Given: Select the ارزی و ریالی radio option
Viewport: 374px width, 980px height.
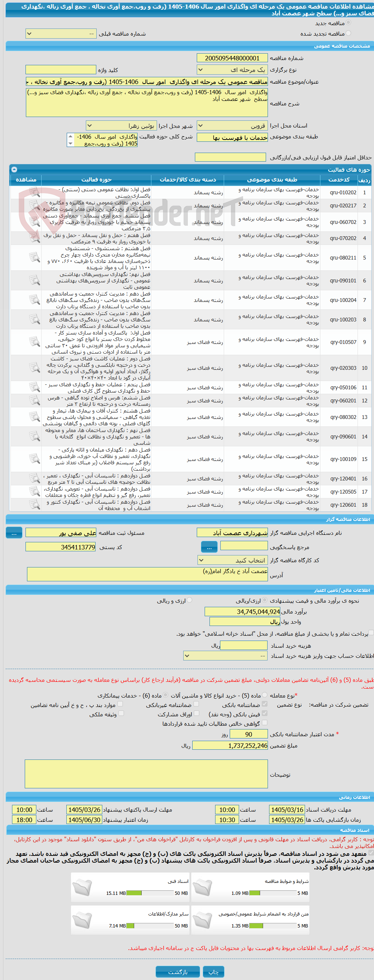Looking at the screenshot, I should (x=189, y=600).
